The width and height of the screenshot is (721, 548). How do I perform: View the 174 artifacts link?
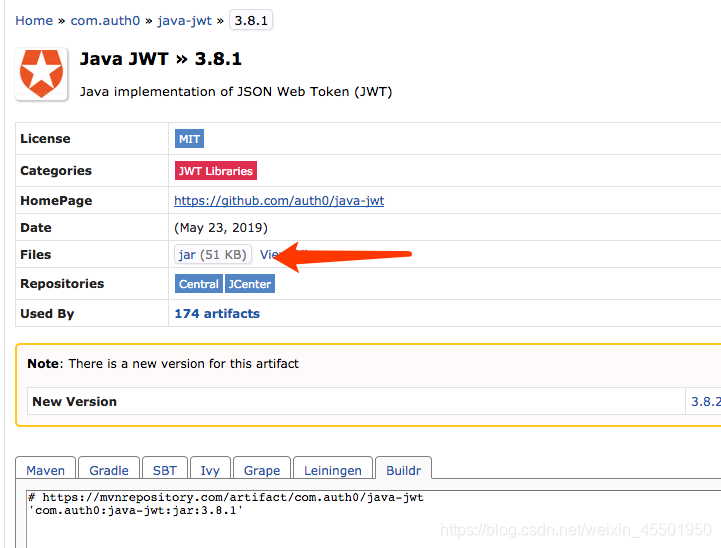tap(217, 314)
